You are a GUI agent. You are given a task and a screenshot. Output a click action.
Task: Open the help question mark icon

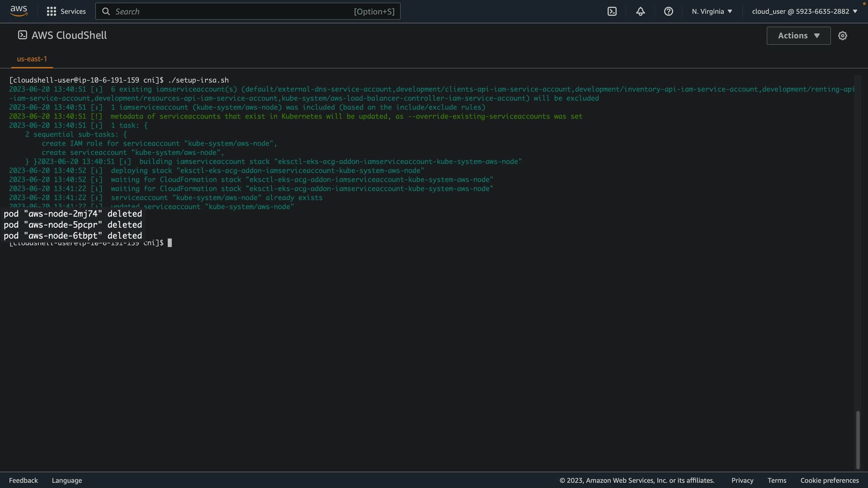668,11
